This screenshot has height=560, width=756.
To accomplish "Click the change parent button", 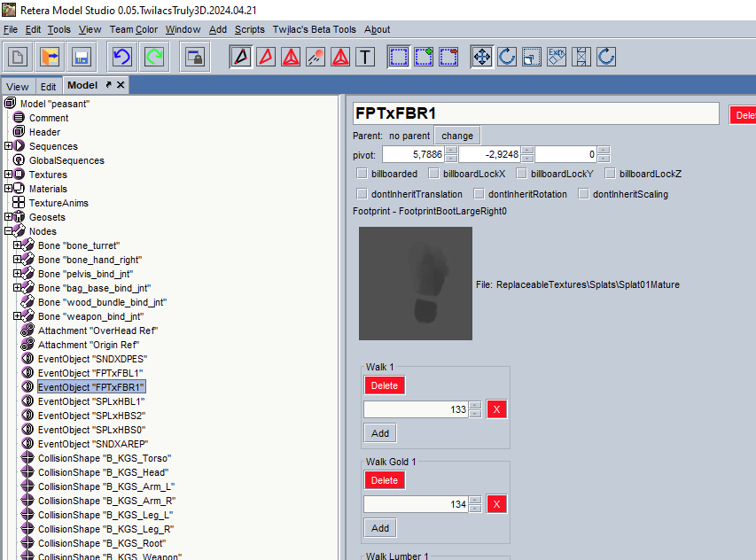I will (x=457, y=136).
